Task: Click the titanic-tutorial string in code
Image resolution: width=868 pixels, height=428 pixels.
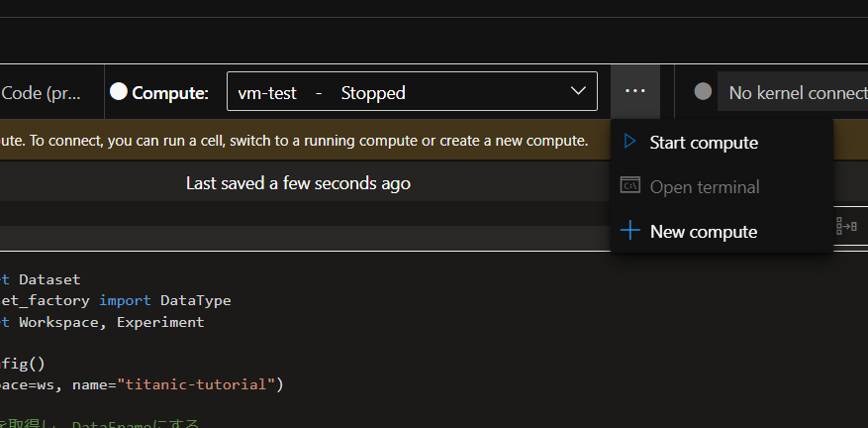Action: pyautogui.click(x=212, y=384)
